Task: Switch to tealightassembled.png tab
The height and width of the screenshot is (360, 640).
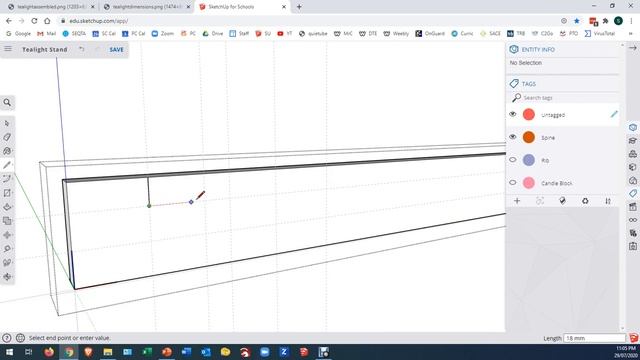Action: point(51,7)
